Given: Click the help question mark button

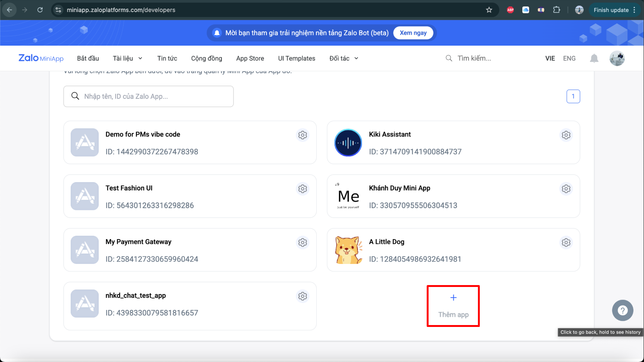Looking at the screenshot, I should (622, 310).
